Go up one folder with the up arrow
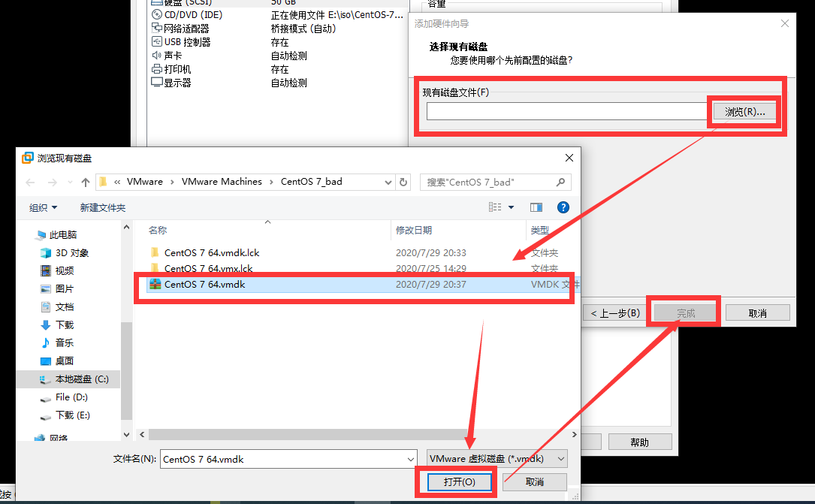The height and width of the screenshot is (504, 815). pos(85,182)
